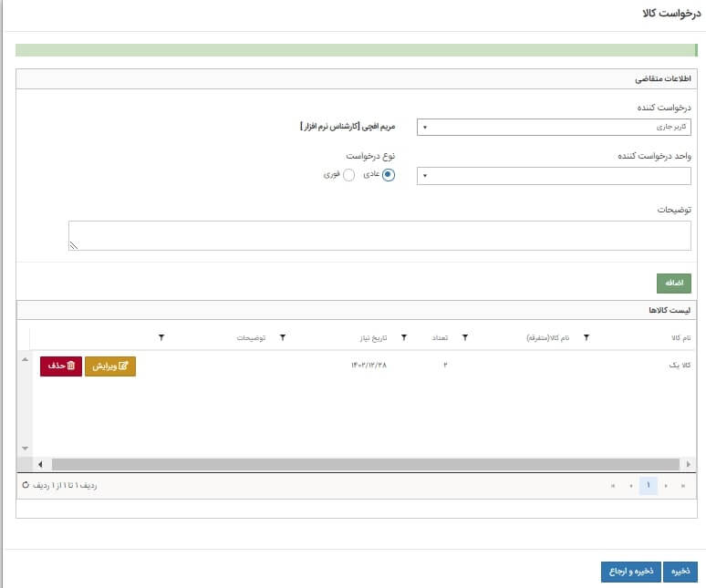Click the filter icon for توضیحات column
Screen dimensions: 706x588
click(161, 338)
